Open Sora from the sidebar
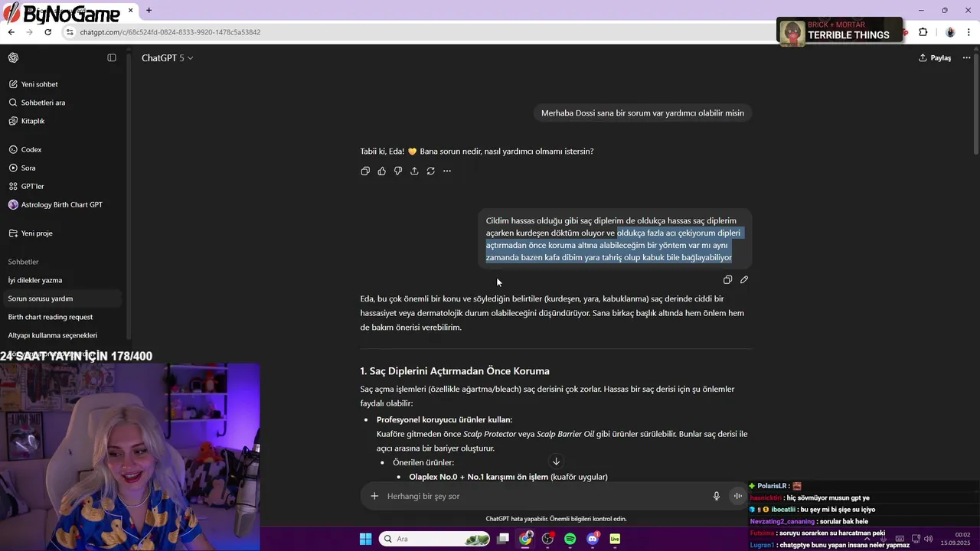 tap(61, 168)
